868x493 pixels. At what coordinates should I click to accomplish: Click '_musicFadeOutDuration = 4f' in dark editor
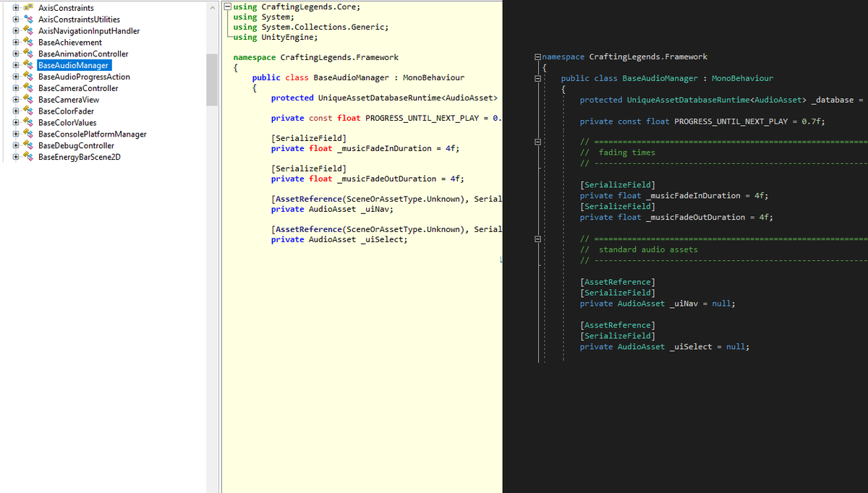coord(709,217)
